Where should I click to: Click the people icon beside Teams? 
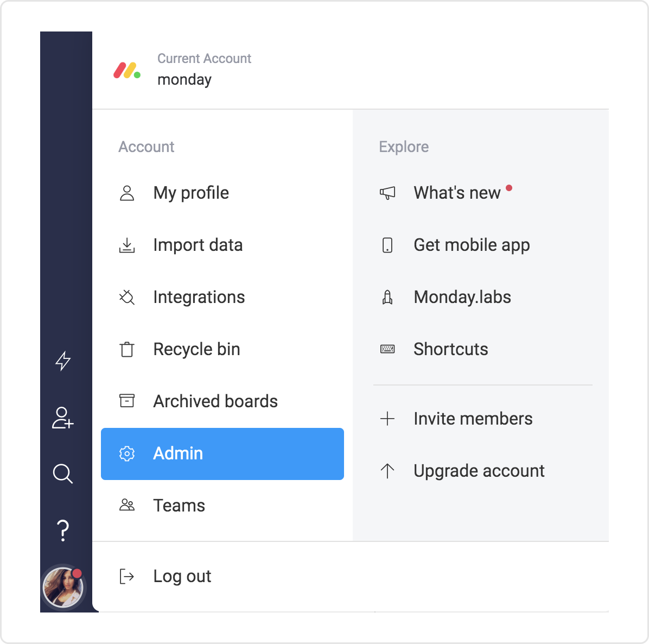tap(127, 505)
